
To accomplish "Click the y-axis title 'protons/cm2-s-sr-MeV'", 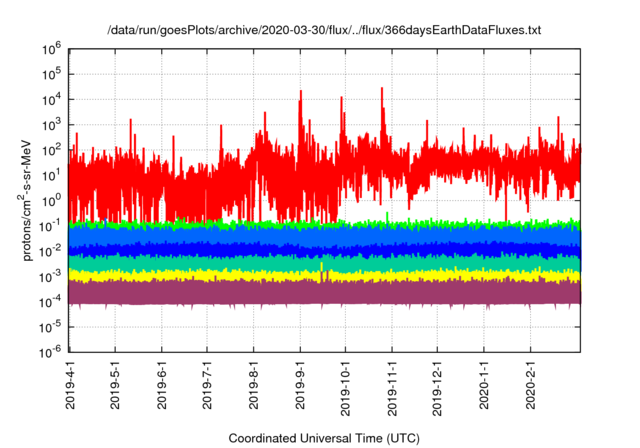I will click(25, 200).
